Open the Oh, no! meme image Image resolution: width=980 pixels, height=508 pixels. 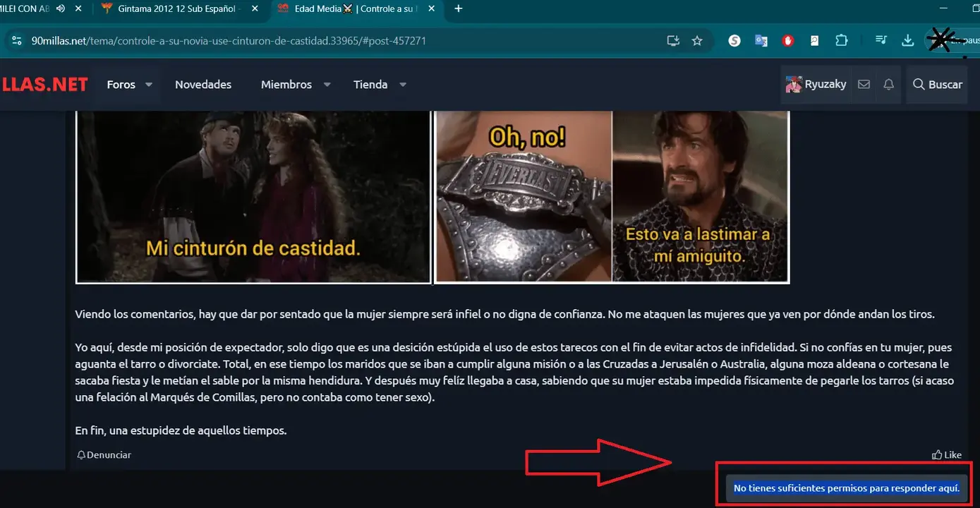[x=612, y=197]
